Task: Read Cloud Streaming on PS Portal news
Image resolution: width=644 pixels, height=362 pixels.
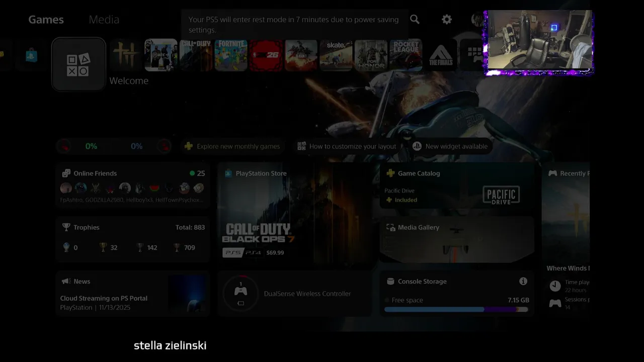Action: tap(104, 298)
